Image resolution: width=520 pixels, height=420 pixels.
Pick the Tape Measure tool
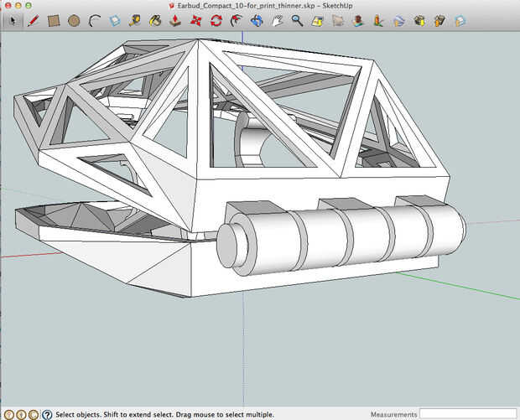coord(136,20)
